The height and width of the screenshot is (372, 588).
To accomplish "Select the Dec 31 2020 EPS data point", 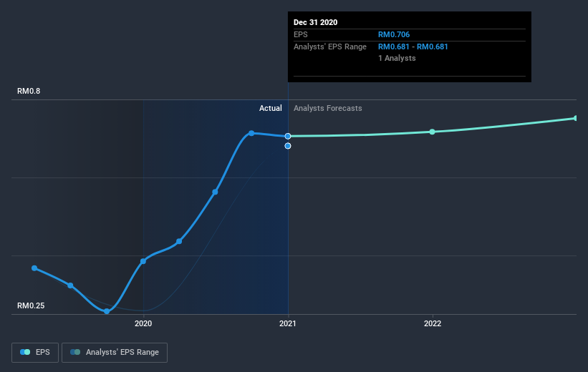I will pyautogui.click(x=288, y=136).
